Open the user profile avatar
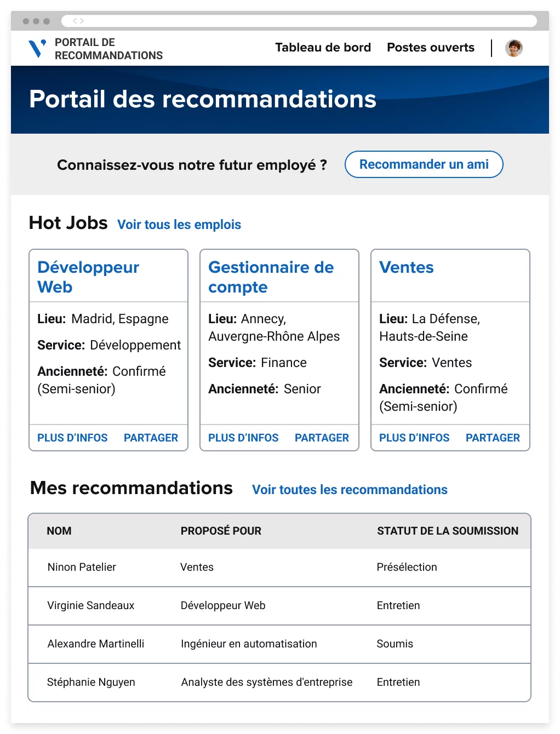Image resolution: width=560 pixels, height=734 pixels. [513, 48]
